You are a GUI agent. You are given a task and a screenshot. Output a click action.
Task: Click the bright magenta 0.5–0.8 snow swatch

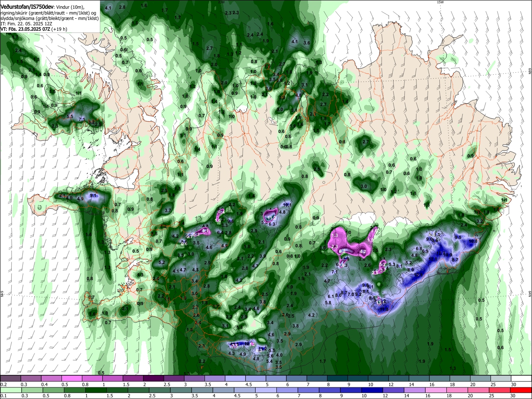tap(71, 378)
